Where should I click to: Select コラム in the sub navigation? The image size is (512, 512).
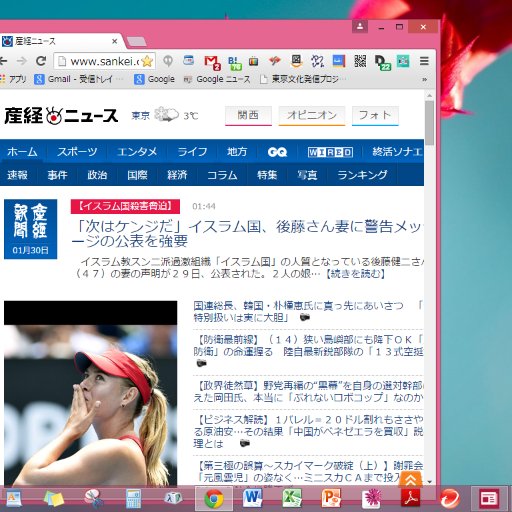(222, 175)
